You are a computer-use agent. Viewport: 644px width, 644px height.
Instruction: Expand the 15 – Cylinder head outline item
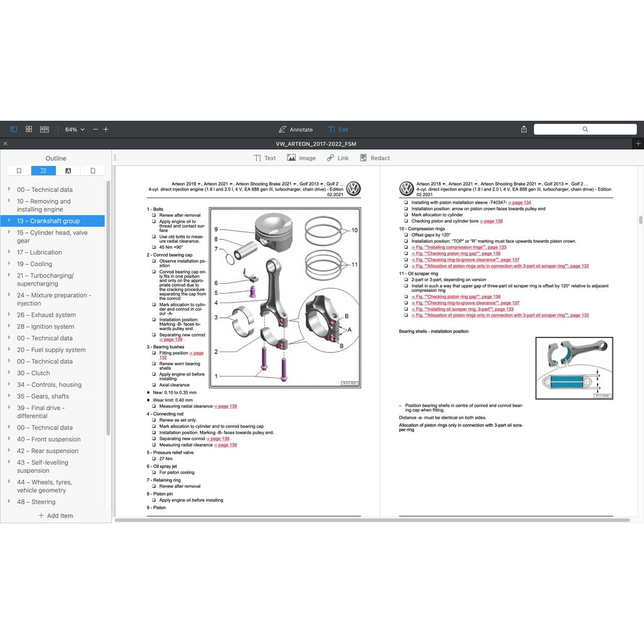point(9,233)
